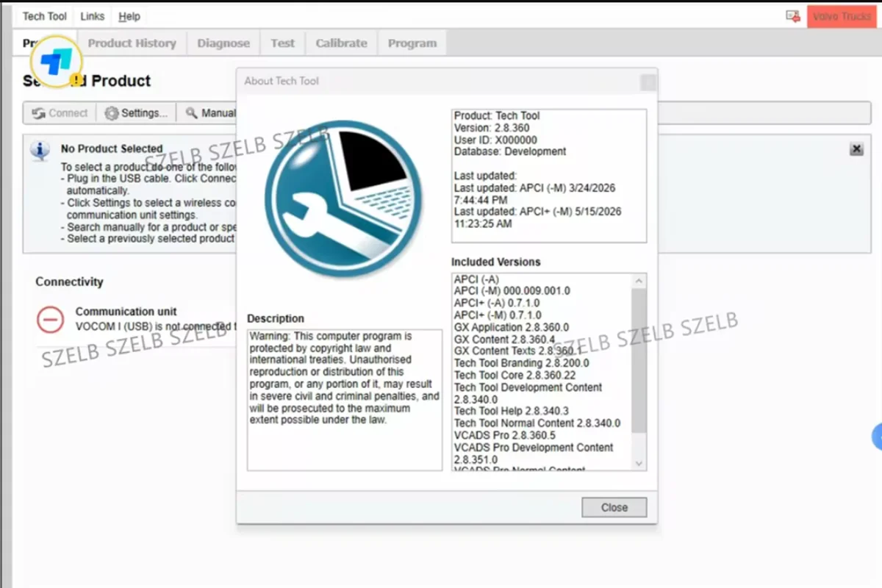882x588 pixels.
Task: Select the 'VCADS Pro 2.8.360.5' entry
Action: click(504, 435)
